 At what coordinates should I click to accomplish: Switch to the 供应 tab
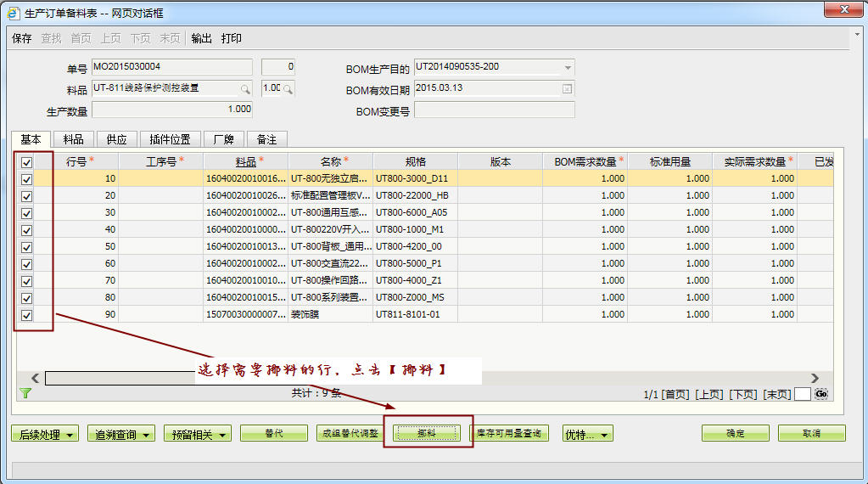point(116,139)
